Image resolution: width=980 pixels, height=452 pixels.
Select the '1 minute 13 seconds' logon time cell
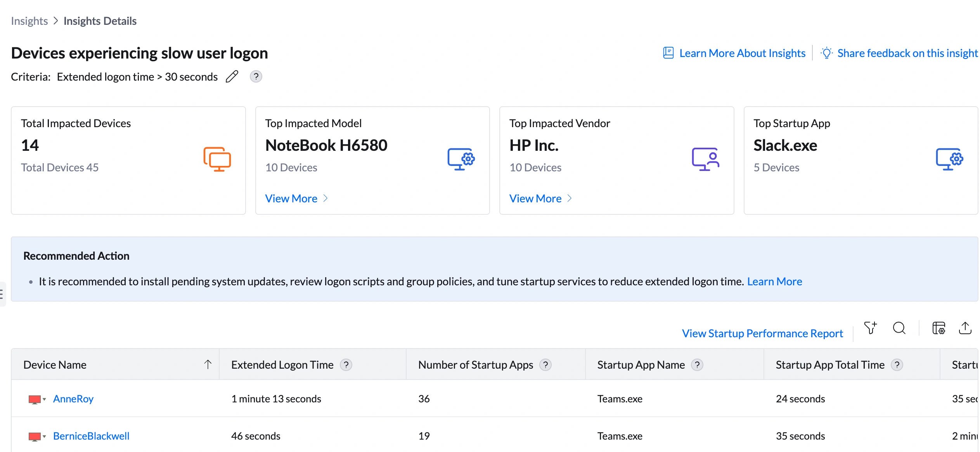tap(276, 399)
